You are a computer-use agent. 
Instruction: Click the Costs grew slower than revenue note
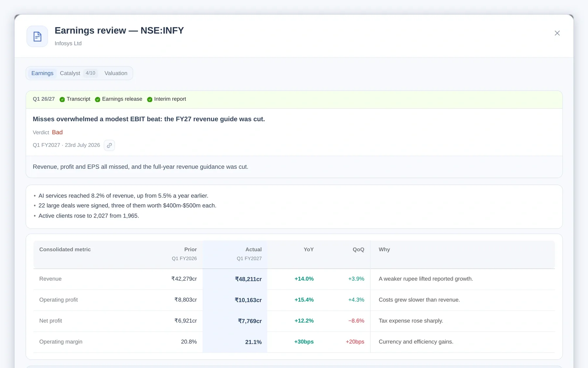pyautogui.click(x=419, y=300)
